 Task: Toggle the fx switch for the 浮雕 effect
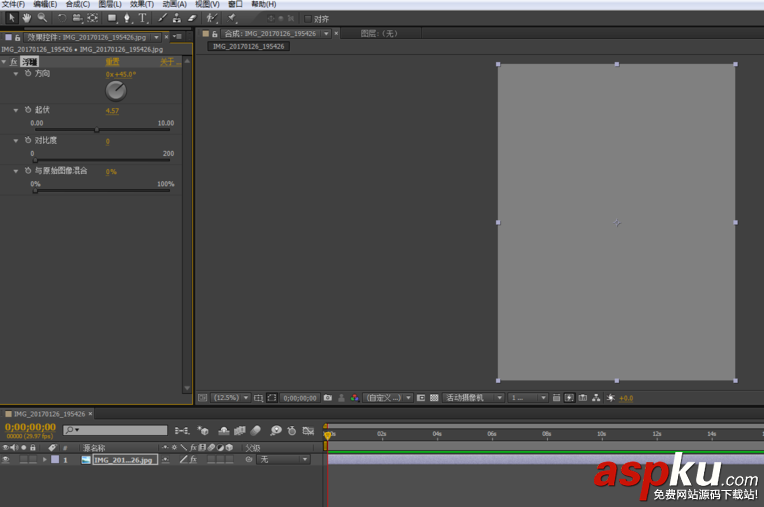(14, 62)
